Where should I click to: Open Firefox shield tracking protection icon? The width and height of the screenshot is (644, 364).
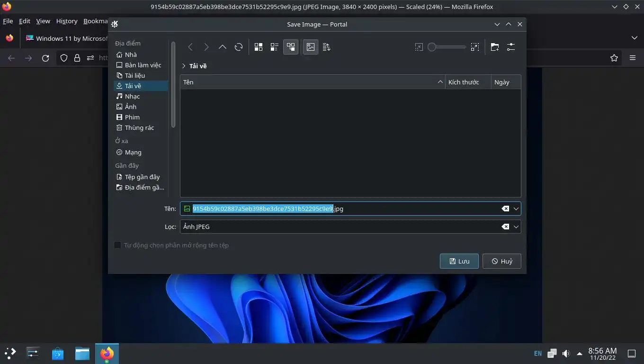pos(64,58)
